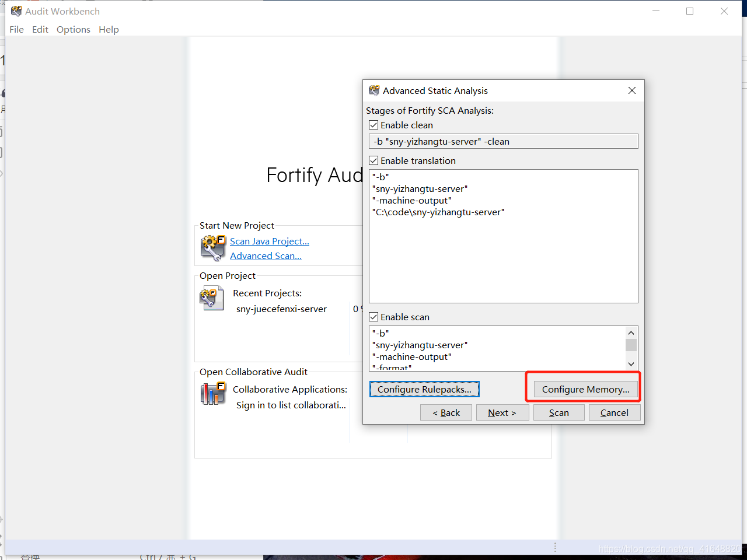
Task: Click the Configure Memory button
Action: click(586, 389)
